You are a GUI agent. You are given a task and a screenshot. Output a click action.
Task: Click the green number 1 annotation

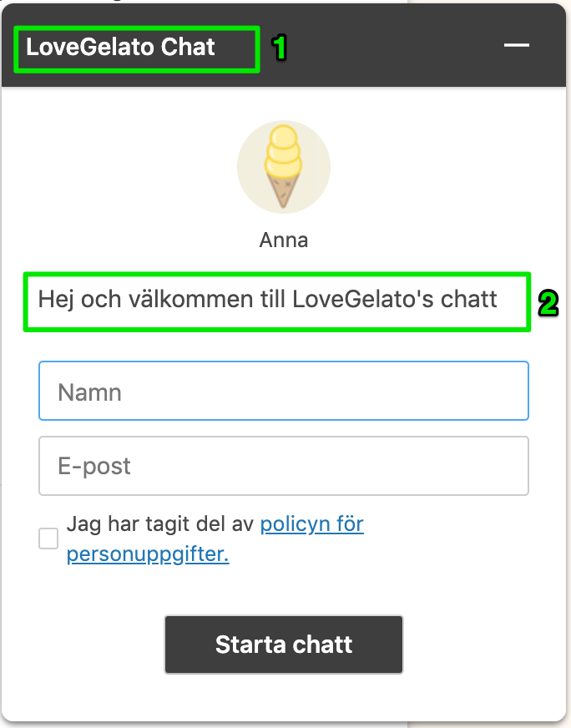click(x=280, y=48)
